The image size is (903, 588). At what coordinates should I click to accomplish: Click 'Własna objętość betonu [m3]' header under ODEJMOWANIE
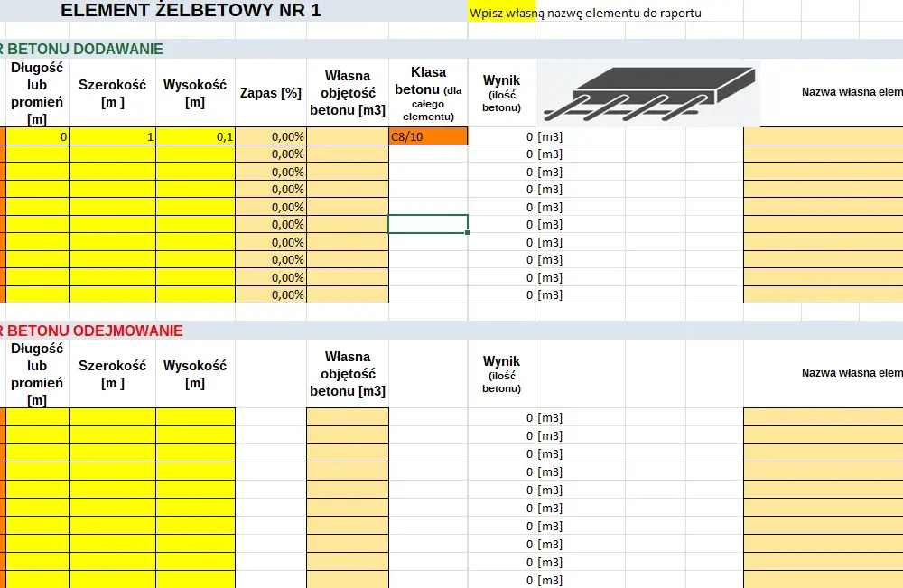tap(348, 374)
